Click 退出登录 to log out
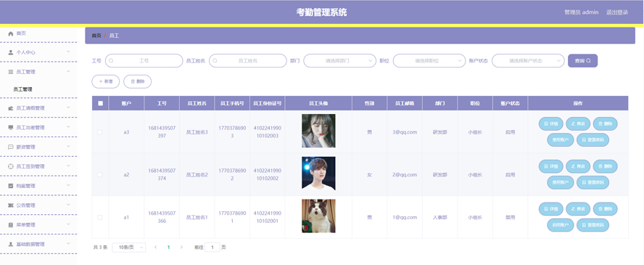 (617, 12)
